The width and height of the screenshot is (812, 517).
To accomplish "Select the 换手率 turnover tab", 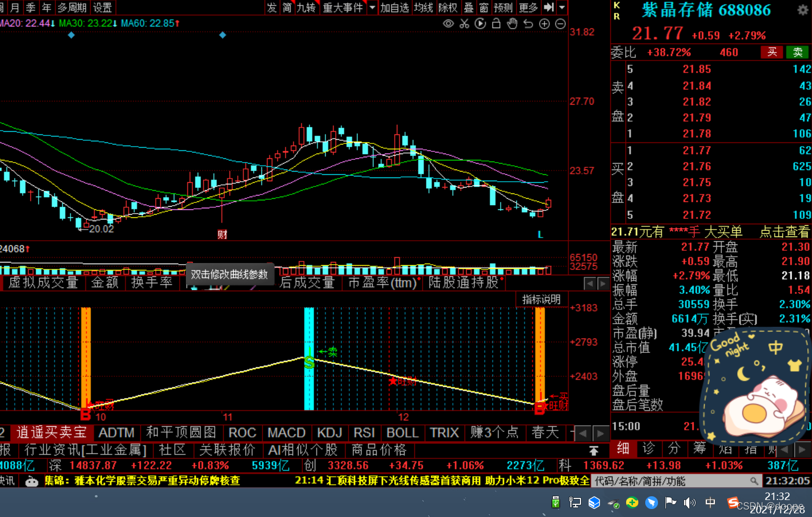I will pos(152,283).
